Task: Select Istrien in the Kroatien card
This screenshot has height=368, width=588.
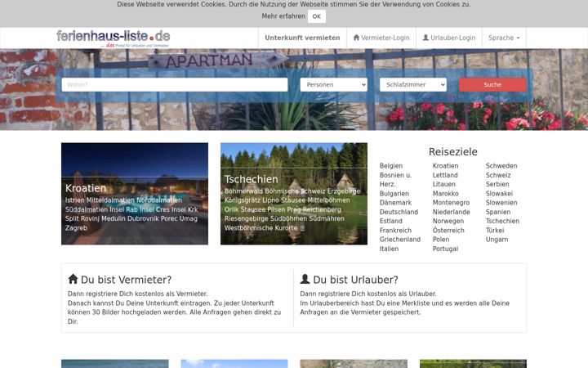Action: coord(75,200)
